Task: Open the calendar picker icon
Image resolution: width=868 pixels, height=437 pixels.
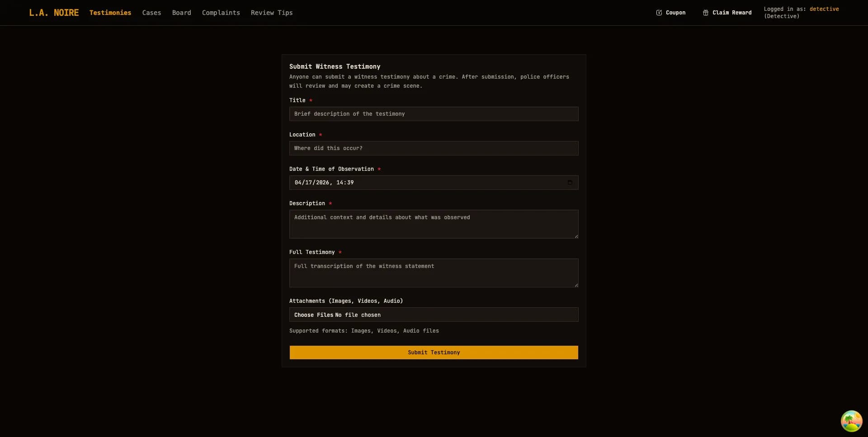Action: 570,183
